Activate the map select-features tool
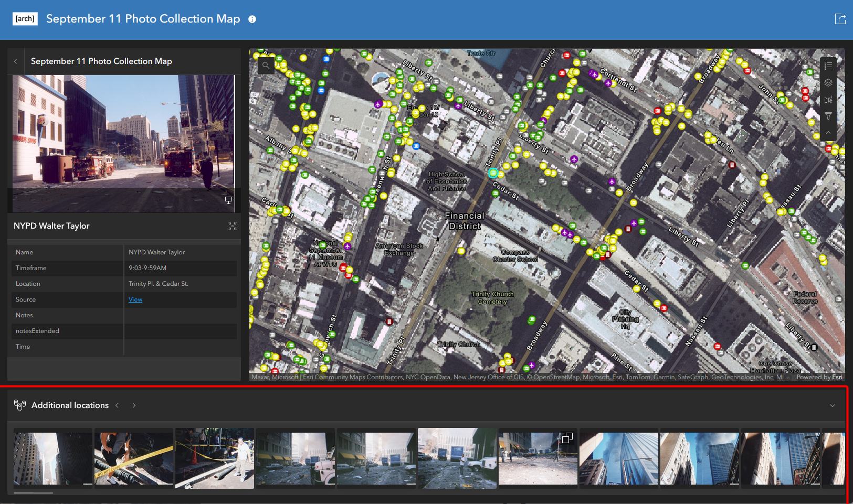Screen dimensions: 853x504 (828, 99)
